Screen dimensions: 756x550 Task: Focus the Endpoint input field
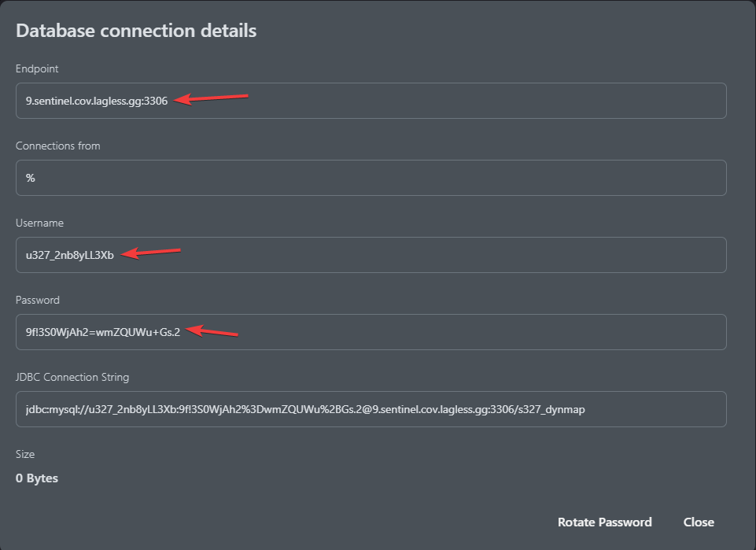pyautogui.click(x=371, y=101)
